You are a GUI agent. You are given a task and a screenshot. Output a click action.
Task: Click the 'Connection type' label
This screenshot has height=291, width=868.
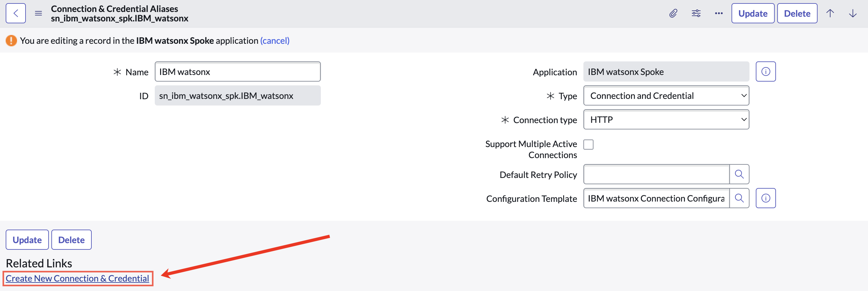click(545, 120)
